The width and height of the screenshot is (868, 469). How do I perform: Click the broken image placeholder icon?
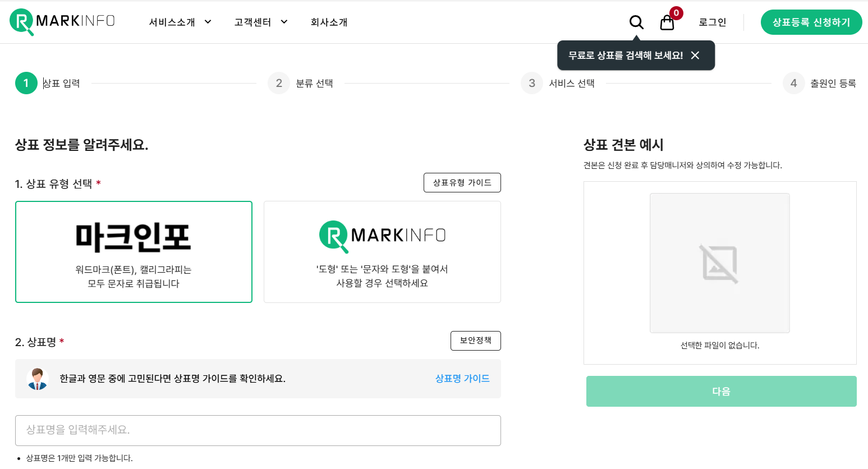[x=720, y=264]
